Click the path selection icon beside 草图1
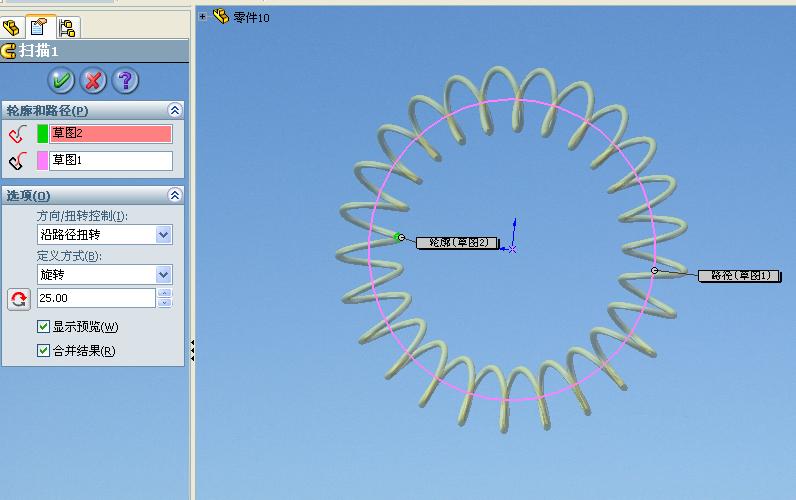796x500 pixels. coord(17,161)
